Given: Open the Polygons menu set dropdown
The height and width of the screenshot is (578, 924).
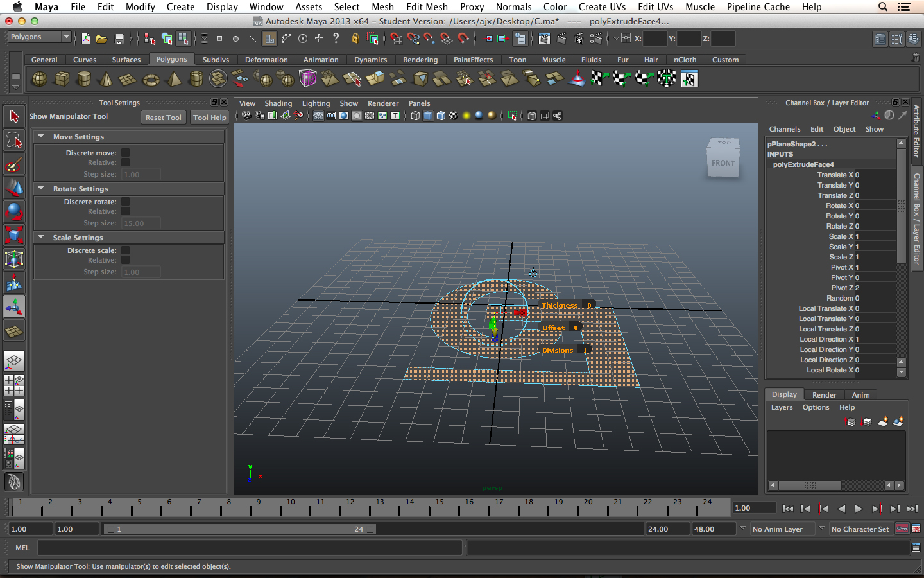Looking at the screenshot, I should pos(39,37).
